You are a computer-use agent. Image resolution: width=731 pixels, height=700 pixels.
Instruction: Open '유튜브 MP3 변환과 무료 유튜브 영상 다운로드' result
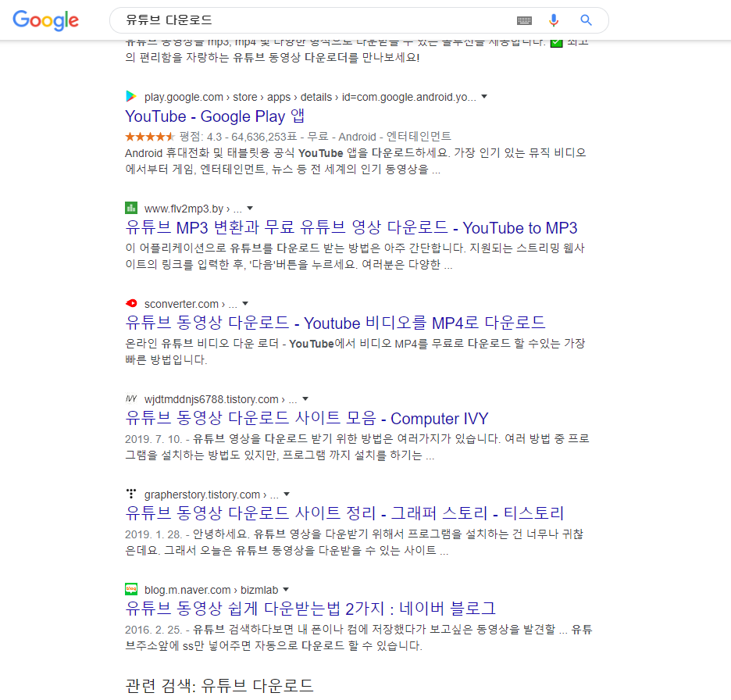(351, 227)
